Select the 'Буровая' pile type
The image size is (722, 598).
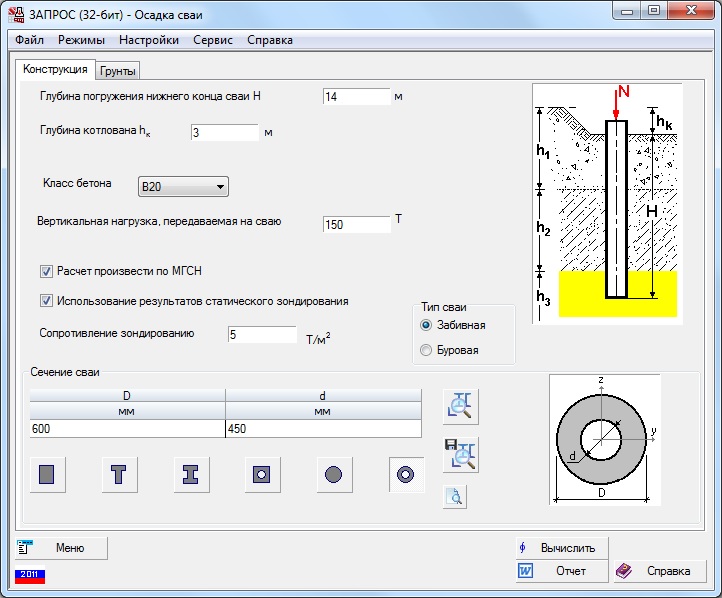click(427, 350)
